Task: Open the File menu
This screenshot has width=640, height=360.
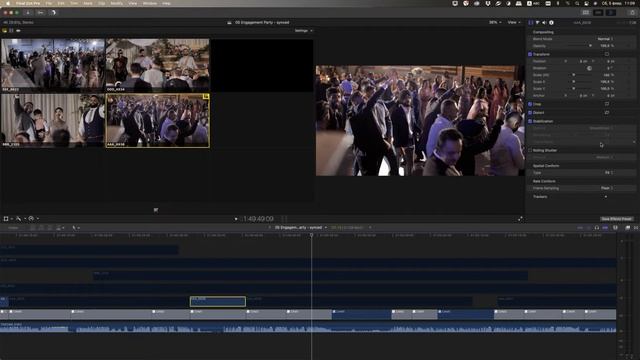Action: [x=49, y=3]
